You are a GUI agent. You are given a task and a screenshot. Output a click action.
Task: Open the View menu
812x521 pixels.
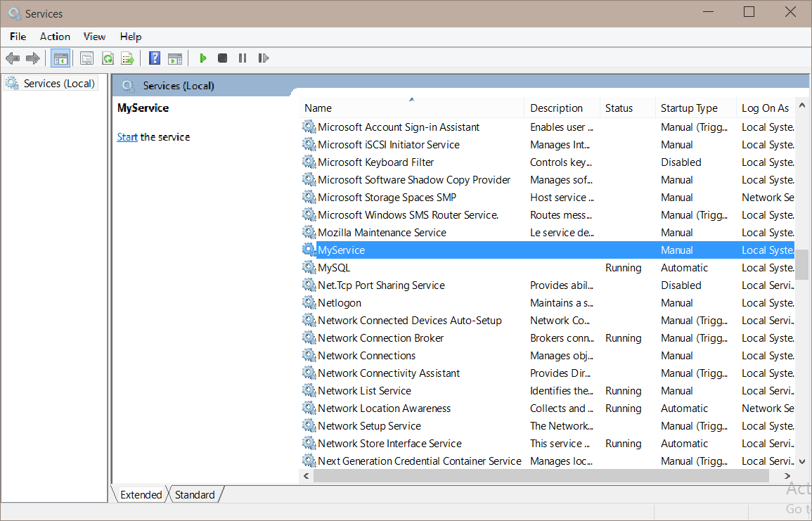94,37
